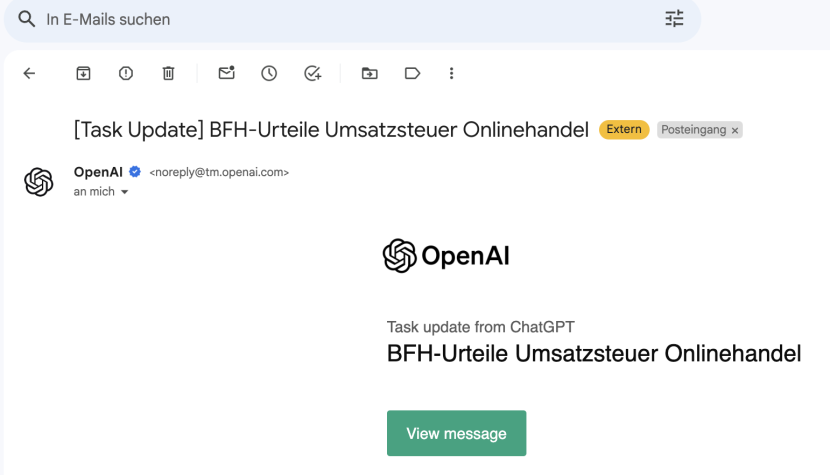Click the OpenAI sender name
Viewport: 830px width, 475px height.
98,172
